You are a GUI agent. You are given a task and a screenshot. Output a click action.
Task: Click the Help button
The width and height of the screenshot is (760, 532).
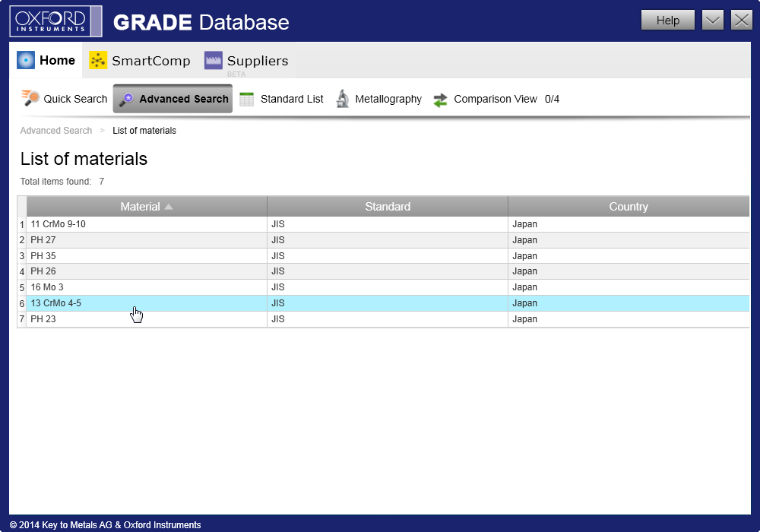(x=667, y=21)
